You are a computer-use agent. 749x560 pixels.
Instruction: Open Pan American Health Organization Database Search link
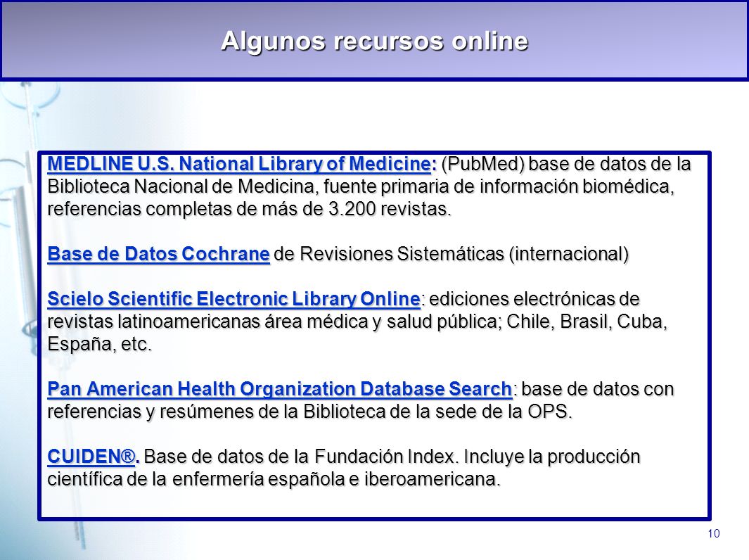coord(279,388)
